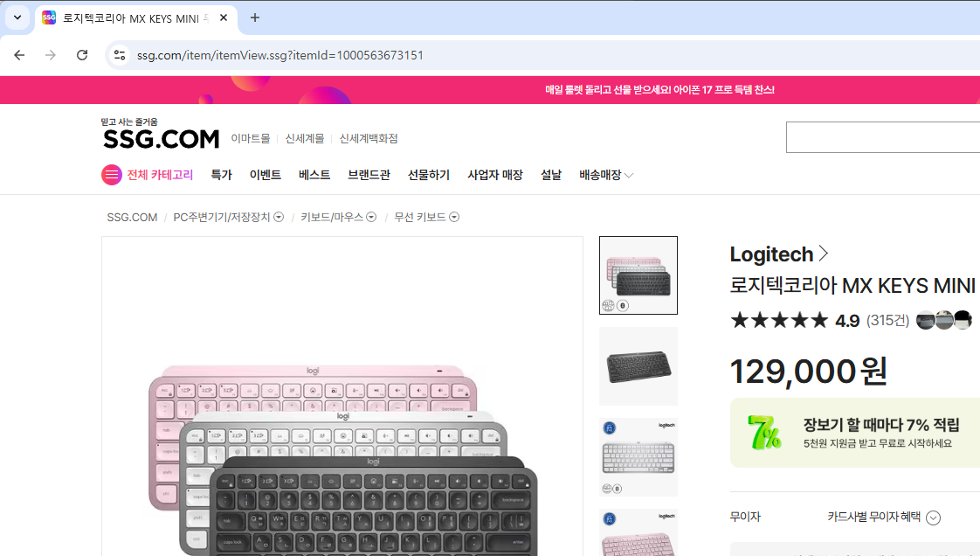Screen dimensions: 980x556
Task: Open the 브랜드관 menu
Action: [369, 175]
